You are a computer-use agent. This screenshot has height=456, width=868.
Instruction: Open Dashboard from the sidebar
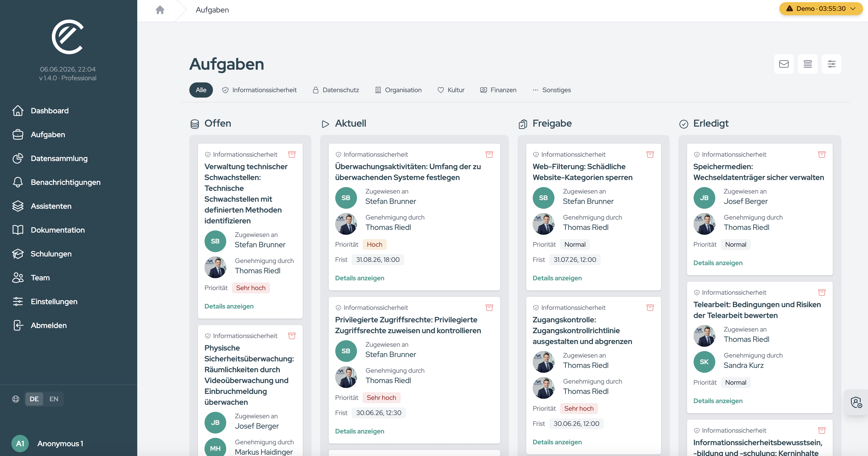point(50,110)
